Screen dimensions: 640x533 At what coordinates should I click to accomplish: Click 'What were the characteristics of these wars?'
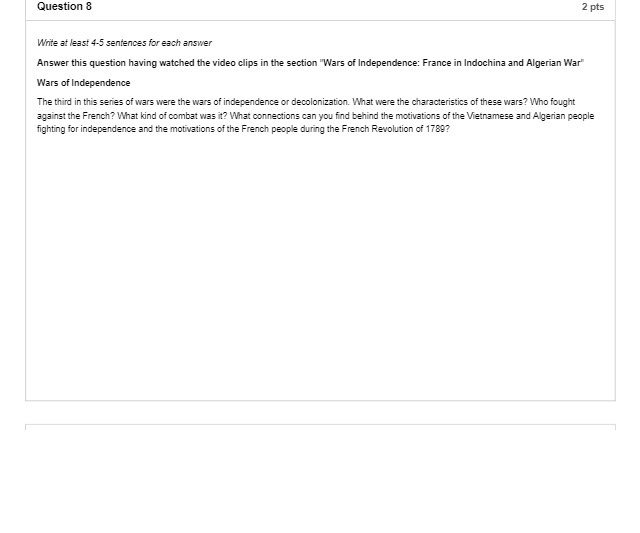point(440,102)
